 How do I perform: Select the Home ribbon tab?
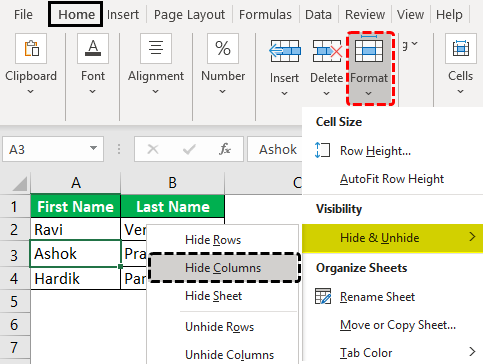[x=76, y=14]
